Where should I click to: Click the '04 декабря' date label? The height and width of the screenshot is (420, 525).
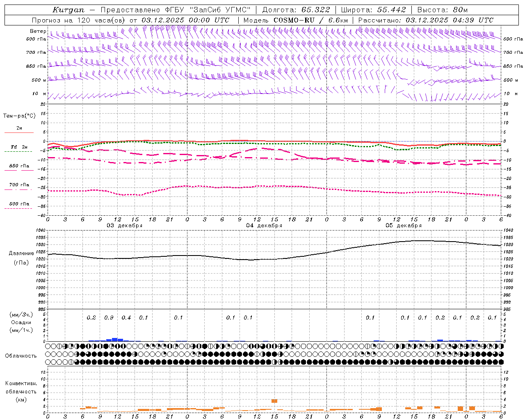(264, 226)
